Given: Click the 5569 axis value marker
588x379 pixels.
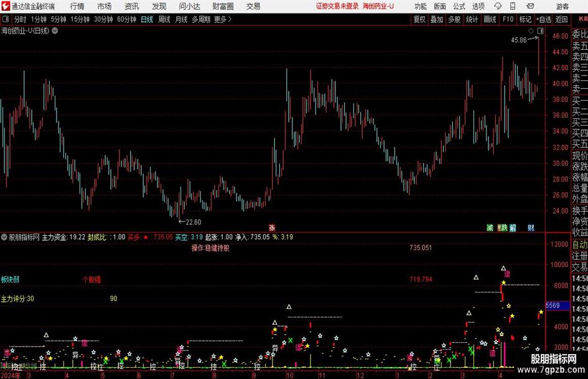Looking at the screenshot, I should tap(558, 306).
